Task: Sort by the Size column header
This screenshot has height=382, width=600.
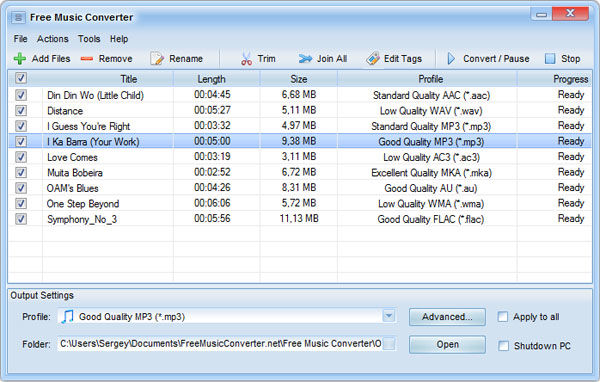Action: click(298, 79)
